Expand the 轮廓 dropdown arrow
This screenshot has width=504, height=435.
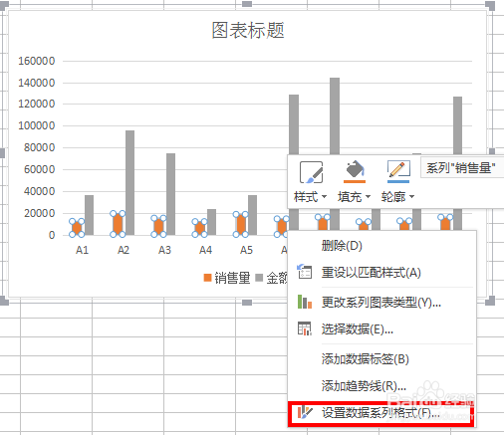pos(411,197)
